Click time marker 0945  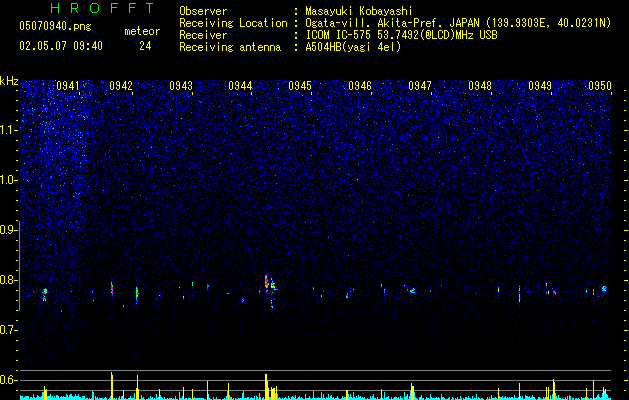300,86
